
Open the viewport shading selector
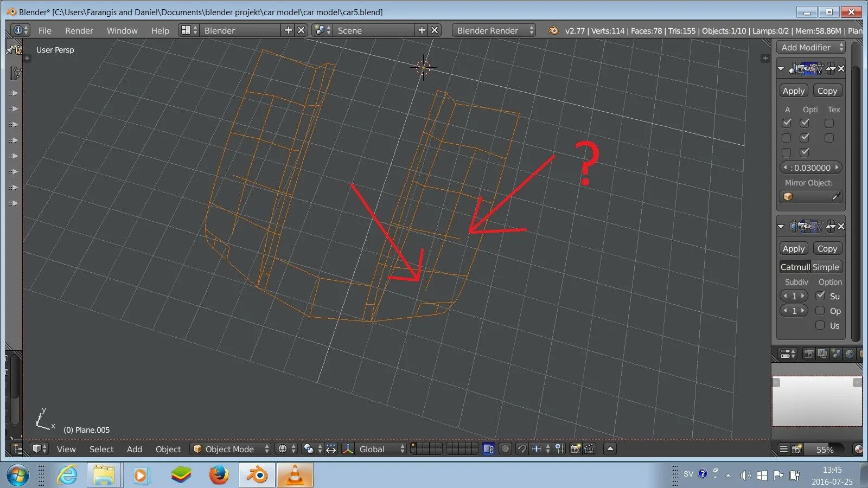(x=286, y=449)
